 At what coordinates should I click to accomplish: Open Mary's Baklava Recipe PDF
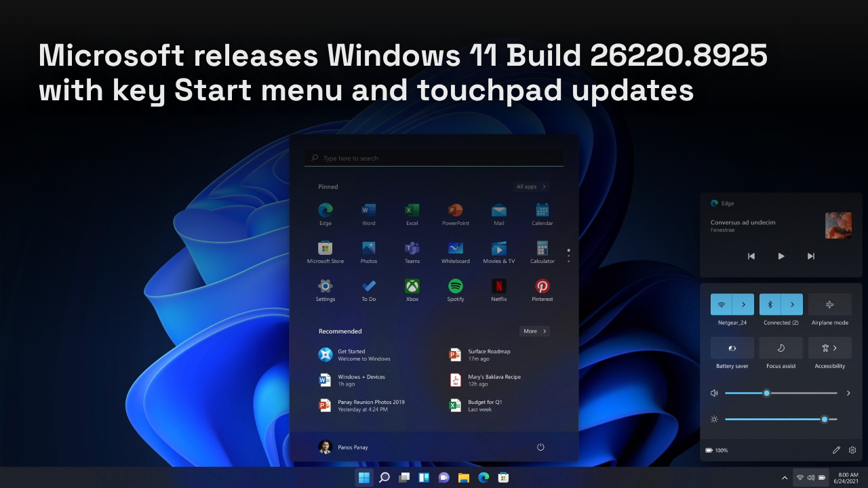[x=486, y=380]
